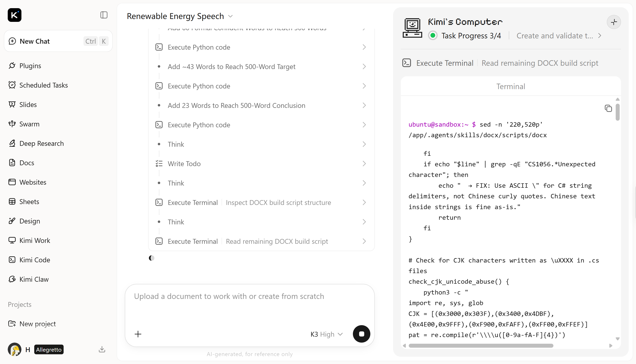Click the terminal horizontal scrollbar thumb
Screen dimensions: 636x364
click(x=481, y=346)
